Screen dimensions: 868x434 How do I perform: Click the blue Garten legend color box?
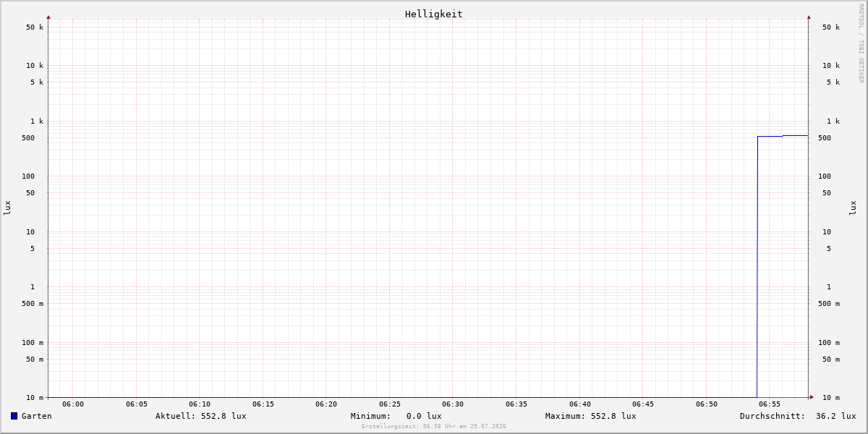coord(14,416)
